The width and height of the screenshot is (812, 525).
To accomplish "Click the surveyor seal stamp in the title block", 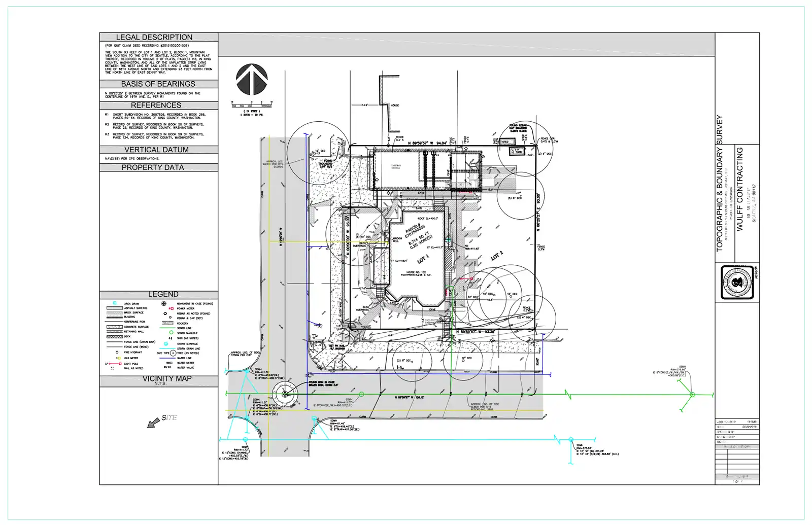I will (x=737, y=283).
